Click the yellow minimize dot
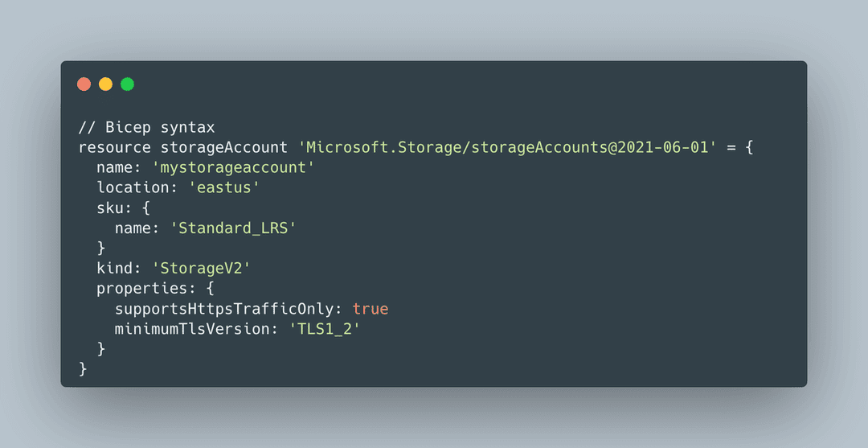The image size is (868, 448). (x=105, y=84)
